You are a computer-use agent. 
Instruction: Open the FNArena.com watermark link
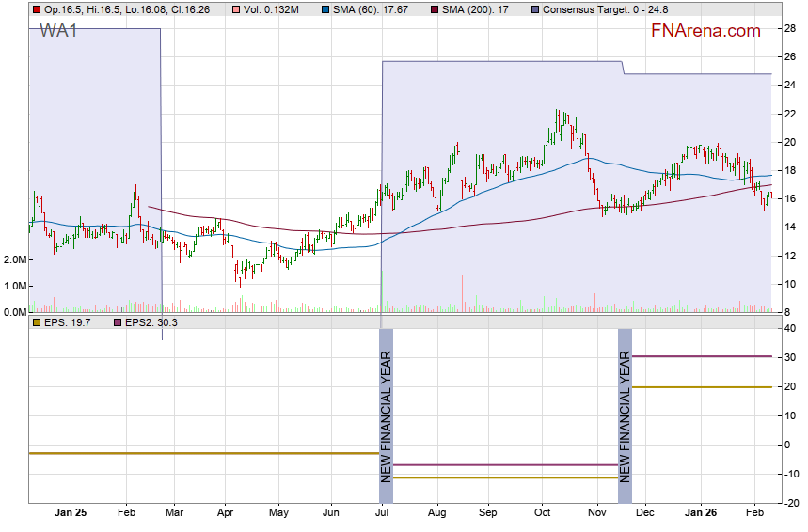[705, 31]
